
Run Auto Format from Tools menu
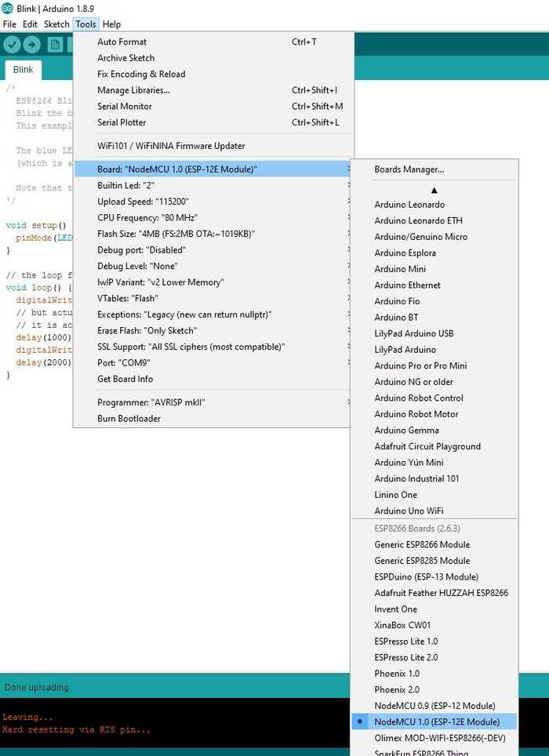(x=213, y=42)
